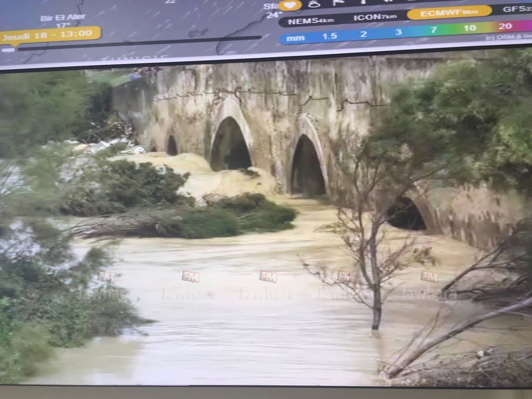
Task: Click the heart favorites icon
Action: click(290, 5)
